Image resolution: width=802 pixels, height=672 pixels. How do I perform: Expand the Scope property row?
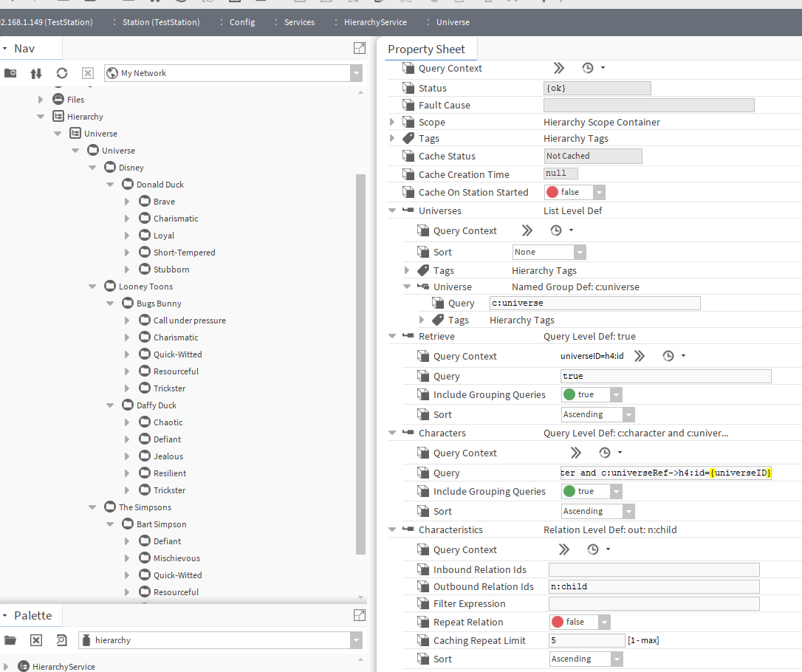coord(392,122)
